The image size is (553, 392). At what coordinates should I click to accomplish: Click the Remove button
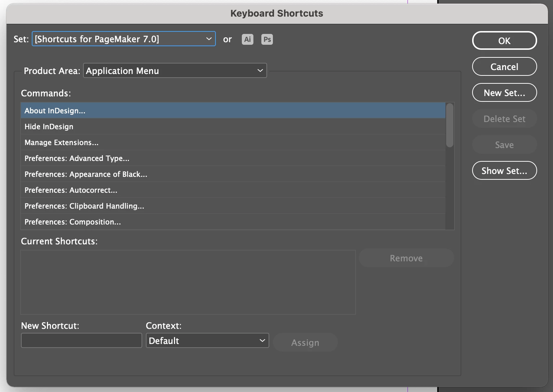(406, 258)
